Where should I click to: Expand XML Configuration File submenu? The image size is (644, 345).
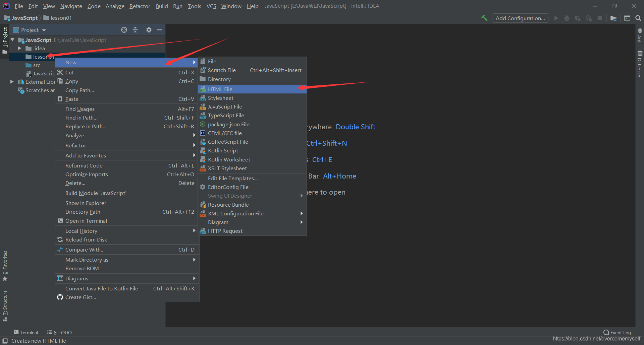[252, 213]
